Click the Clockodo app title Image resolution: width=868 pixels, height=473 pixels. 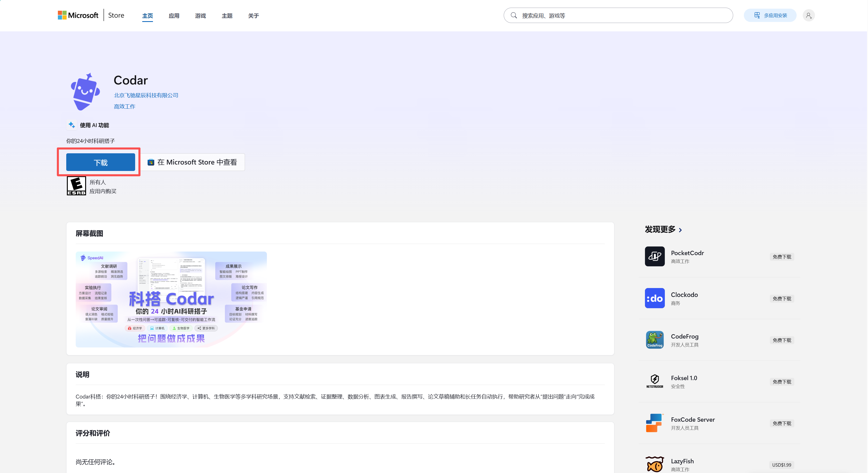tap(684, 295)
